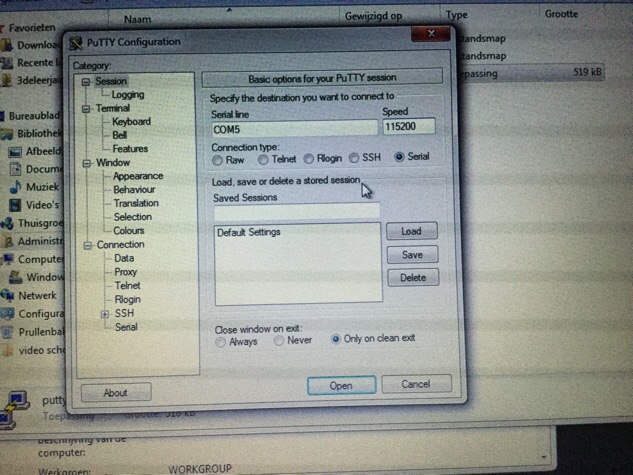This screenshot has width=633, height=475.
Task: Collapse the Terminal tree node
Action: 86,109
